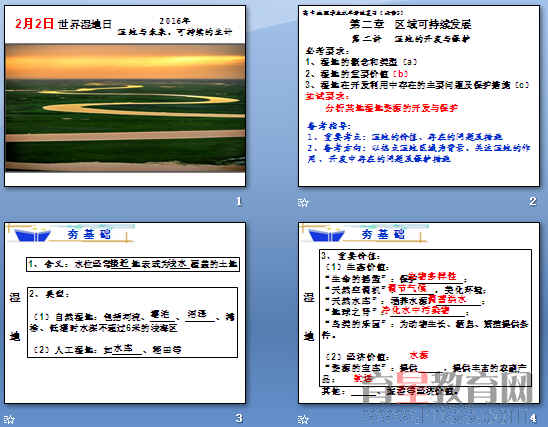This screenshot has height=427, width=548.
Task: Click the 2、类型 text box on slide 3
Action: pos(132,323)
